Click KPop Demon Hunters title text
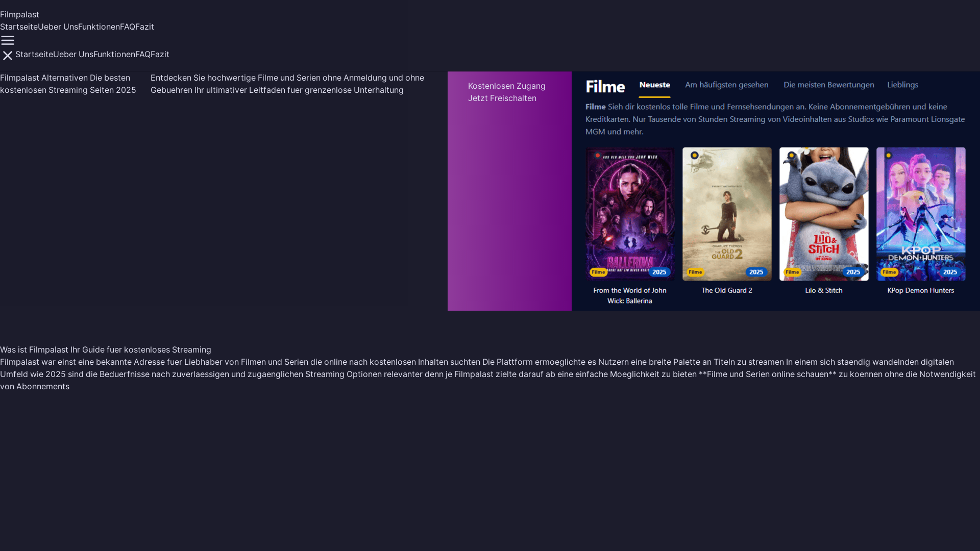 (x=921, y=290)
